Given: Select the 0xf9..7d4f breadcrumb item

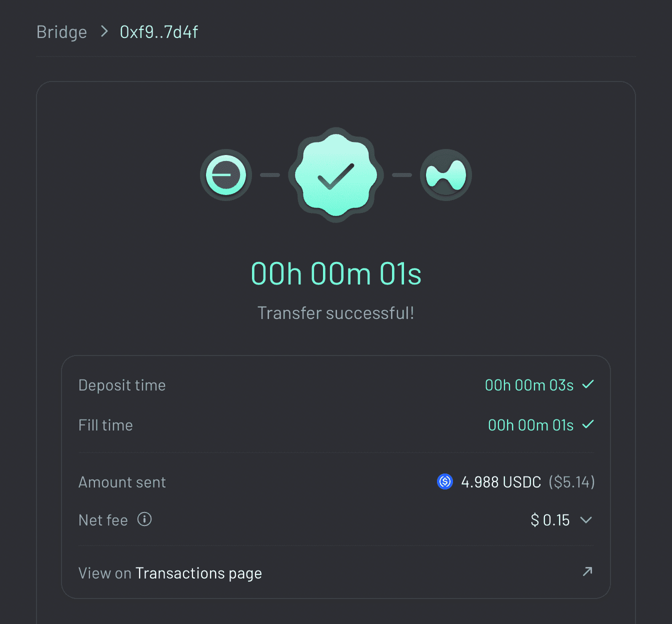Looking at the screenshot, I should click(159, 32).
